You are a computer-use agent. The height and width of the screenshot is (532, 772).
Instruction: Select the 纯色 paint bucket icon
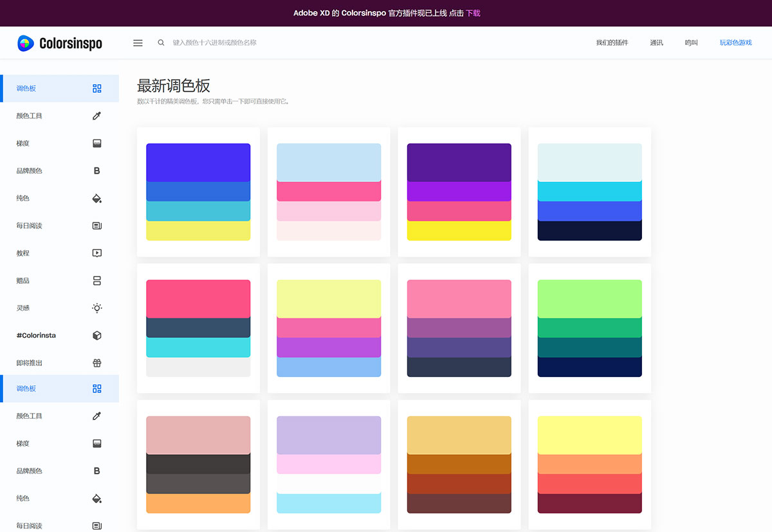click(x=96, y=198)
